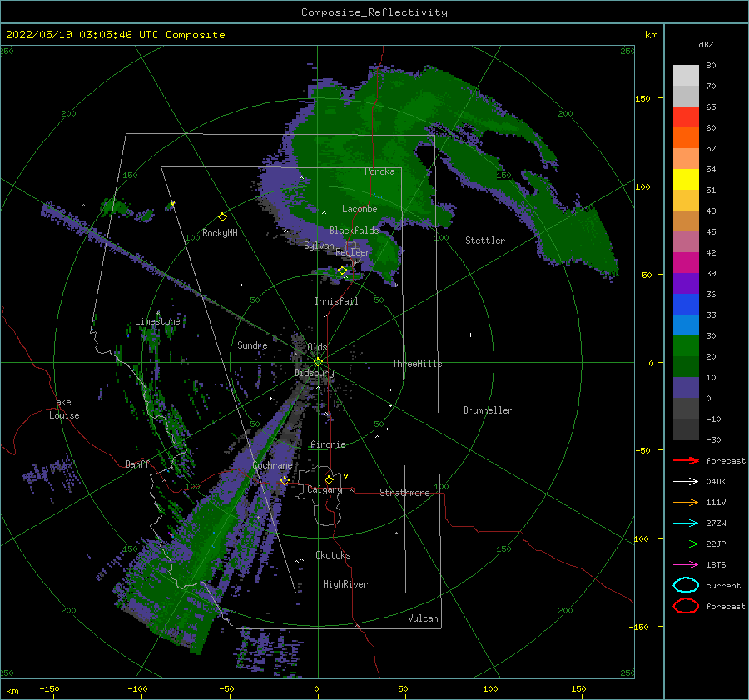Click the magenta 18TS arrow icon

tap(686, 565)
